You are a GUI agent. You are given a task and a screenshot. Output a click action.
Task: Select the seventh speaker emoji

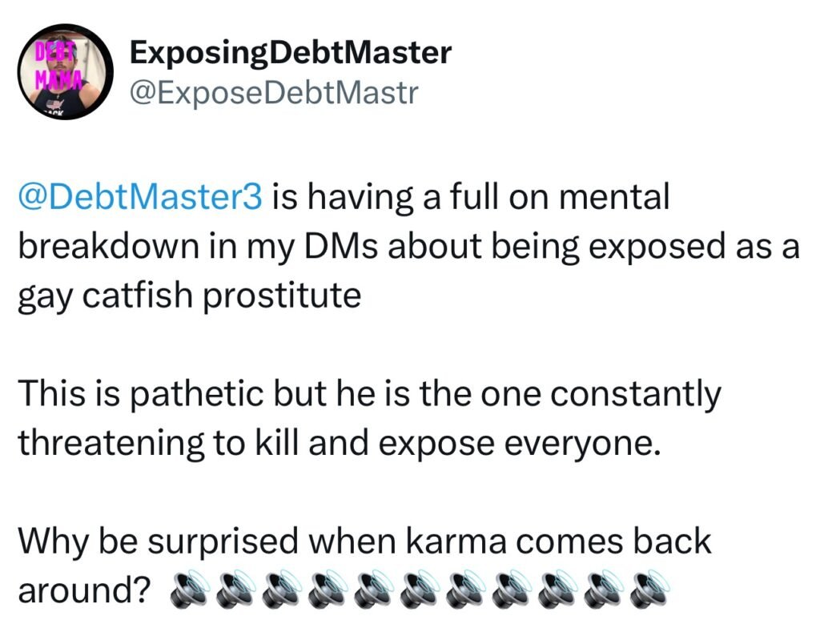tap(460, 590)
